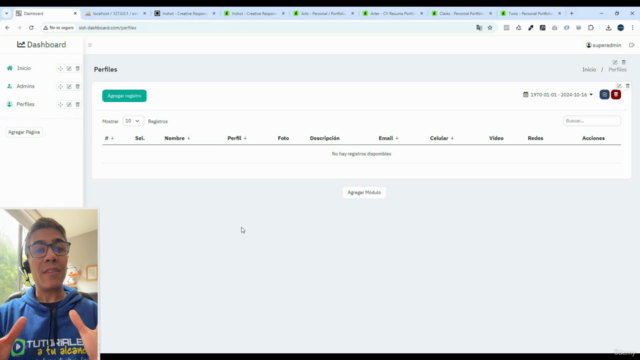Click the Agregar registro button
Image resolution: width=640 pixels, height=360 pixels.
click(x=124, y=96)
